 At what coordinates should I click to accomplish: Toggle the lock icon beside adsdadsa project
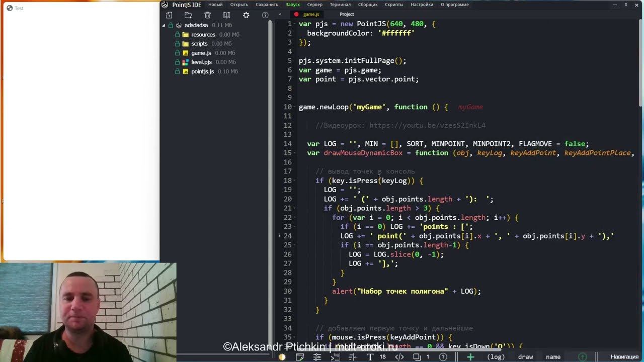click(x=171, y=25)
